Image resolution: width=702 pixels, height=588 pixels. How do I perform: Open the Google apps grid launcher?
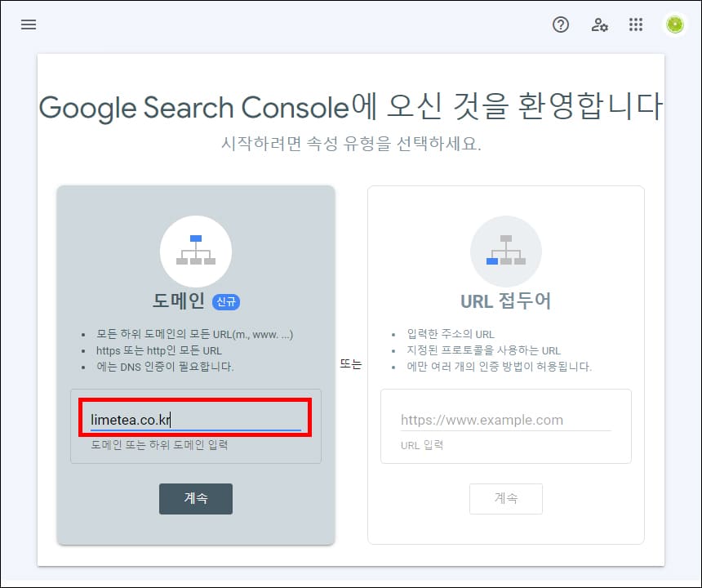636,25
